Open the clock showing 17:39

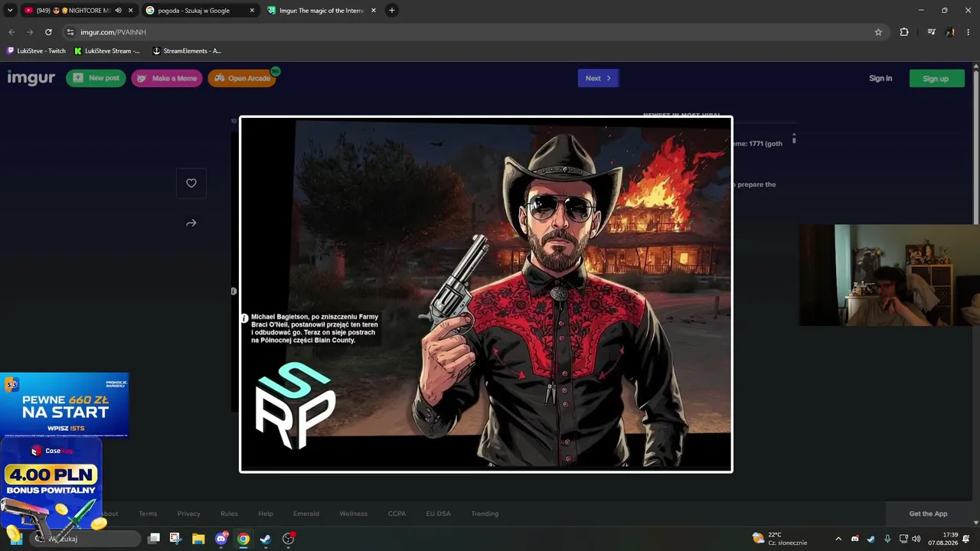(943, 539)
